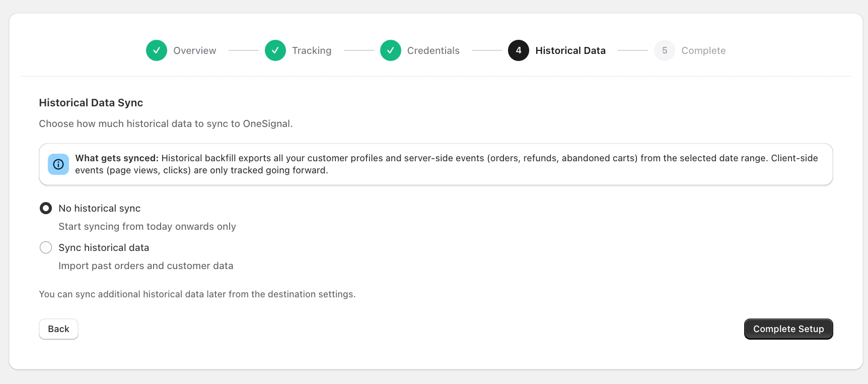This screenshot has height=384, width=868.
Task: Click Complete Setup
Action: [x=788, y=329]
